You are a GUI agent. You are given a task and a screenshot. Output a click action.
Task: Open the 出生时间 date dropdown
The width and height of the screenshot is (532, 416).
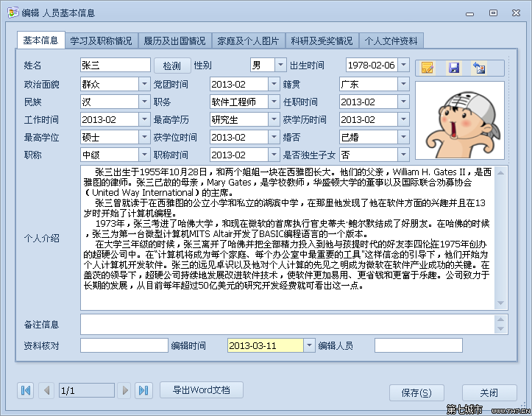(403, 65)
